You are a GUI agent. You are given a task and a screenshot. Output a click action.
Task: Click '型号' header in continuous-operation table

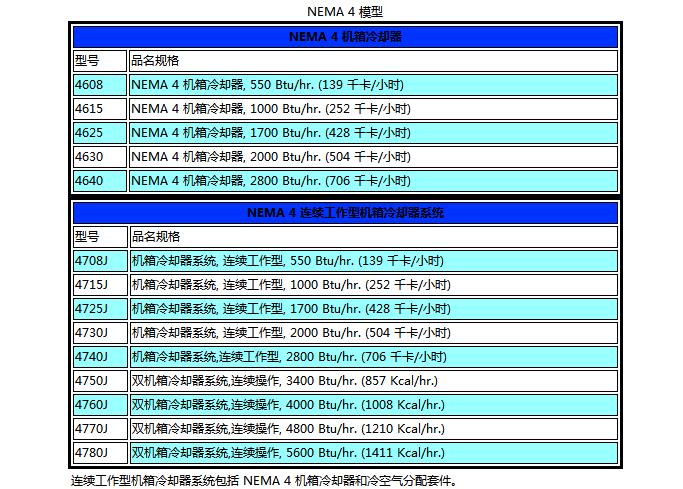tap(100, 237)
